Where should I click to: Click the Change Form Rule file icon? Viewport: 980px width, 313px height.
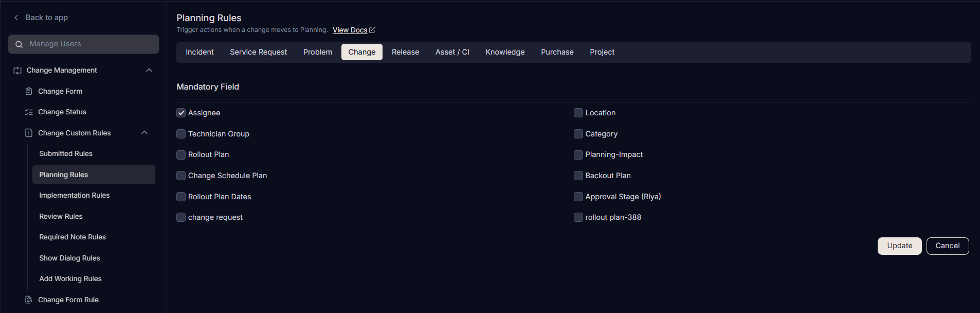(x=29, y=300)
